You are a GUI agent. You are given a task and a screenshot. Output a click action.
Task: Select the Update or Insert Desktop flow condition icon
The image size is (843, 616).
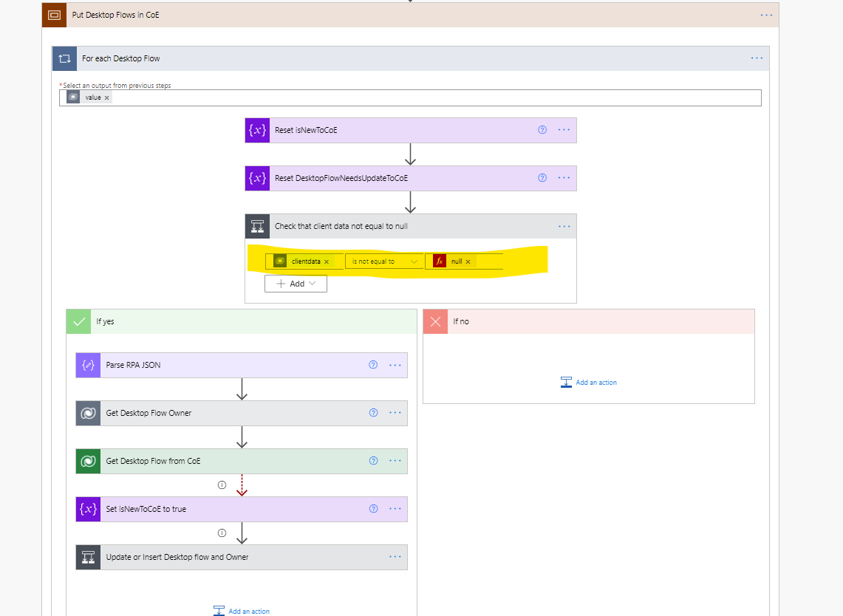(86, 557)
